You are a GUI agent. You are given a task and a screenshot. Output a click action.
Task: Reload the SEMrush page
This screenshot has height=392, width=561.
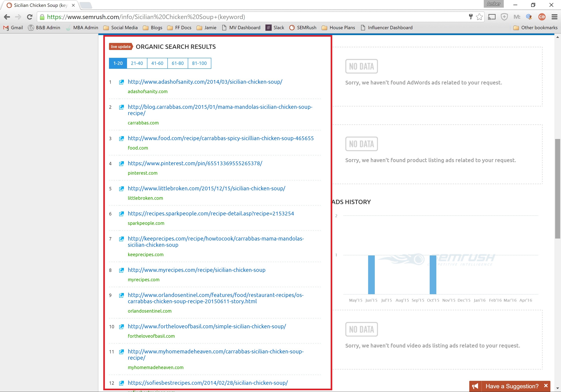click(x=30, y=17)
